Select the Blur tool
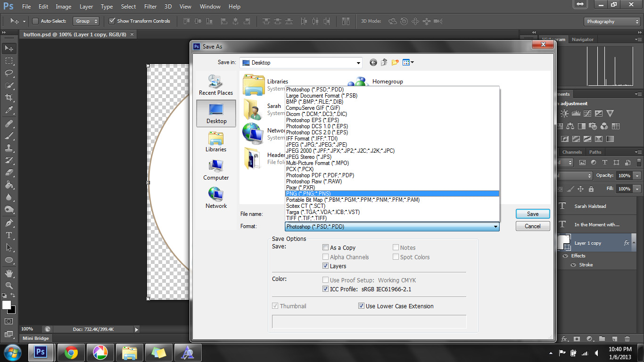644x362 pixels. click(9, 197)
